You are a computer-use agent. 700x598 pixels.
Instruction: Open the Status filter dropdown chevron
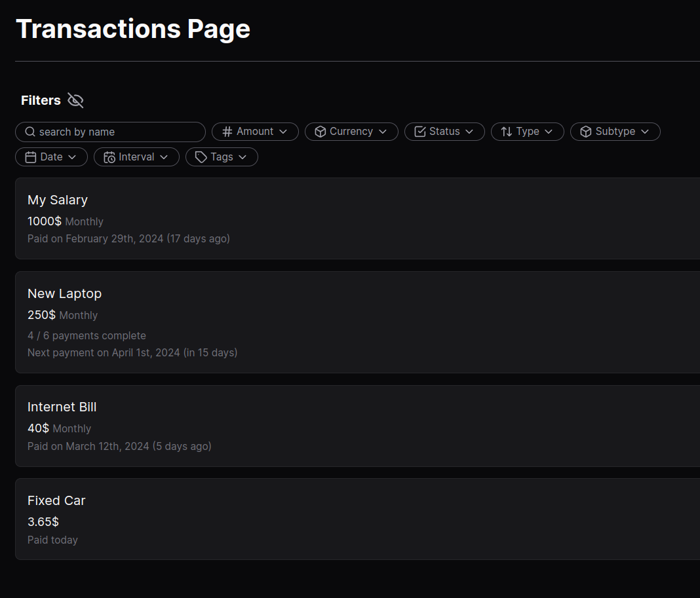click(x=469, y=132)
